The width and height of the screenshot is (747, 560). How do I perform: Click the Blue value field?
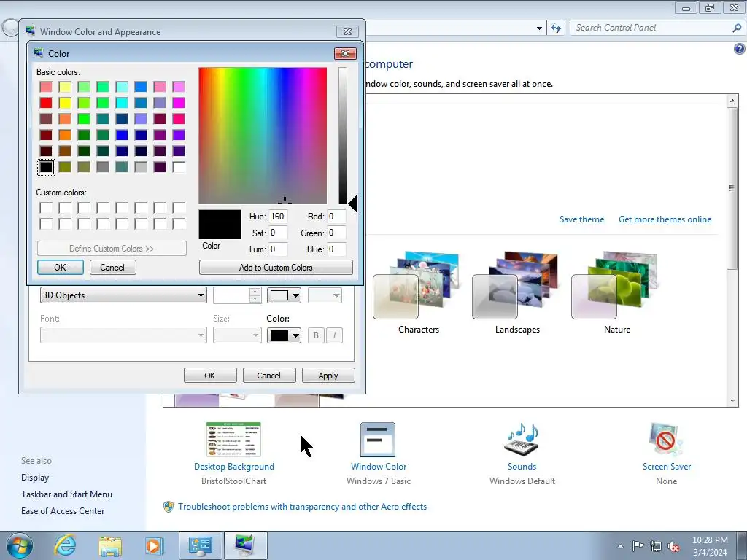336,249
